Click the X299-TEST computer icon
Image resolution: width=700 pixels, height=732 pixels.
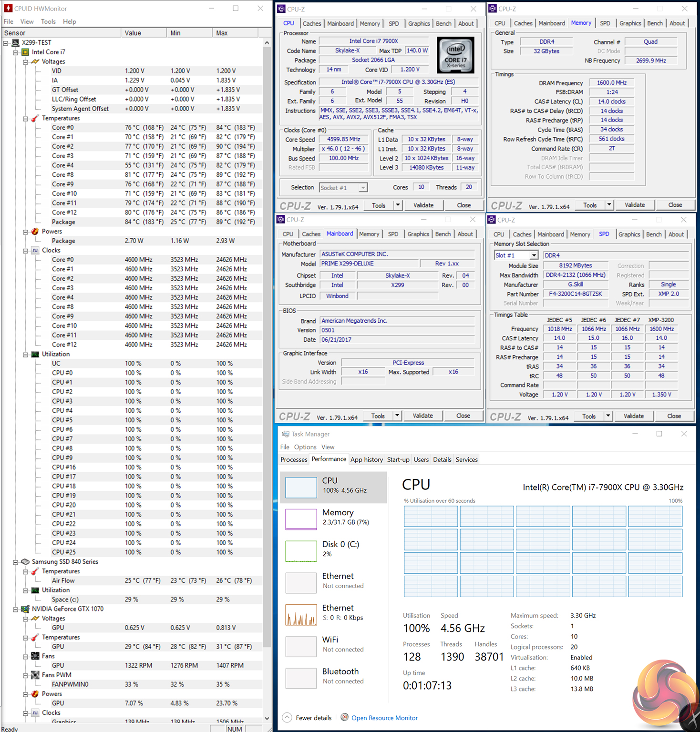(x=16, y=42)
